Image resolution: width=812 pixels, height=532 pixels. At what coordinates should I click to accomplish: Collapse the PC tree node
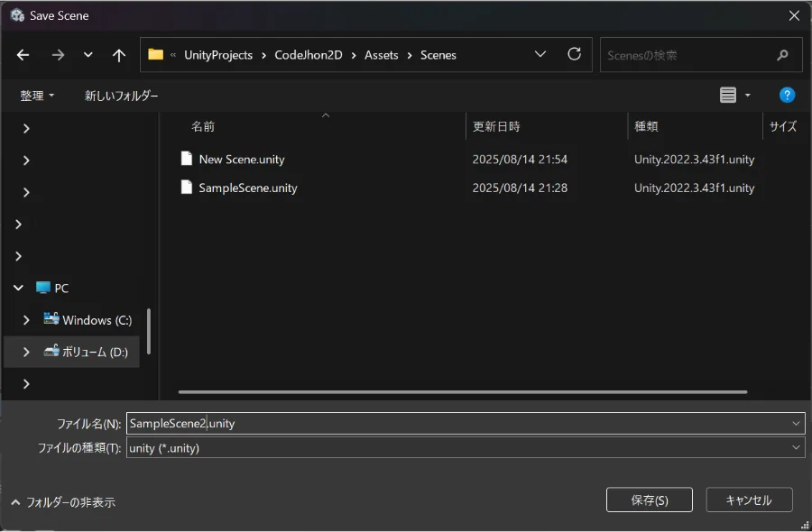coord(18,289)
